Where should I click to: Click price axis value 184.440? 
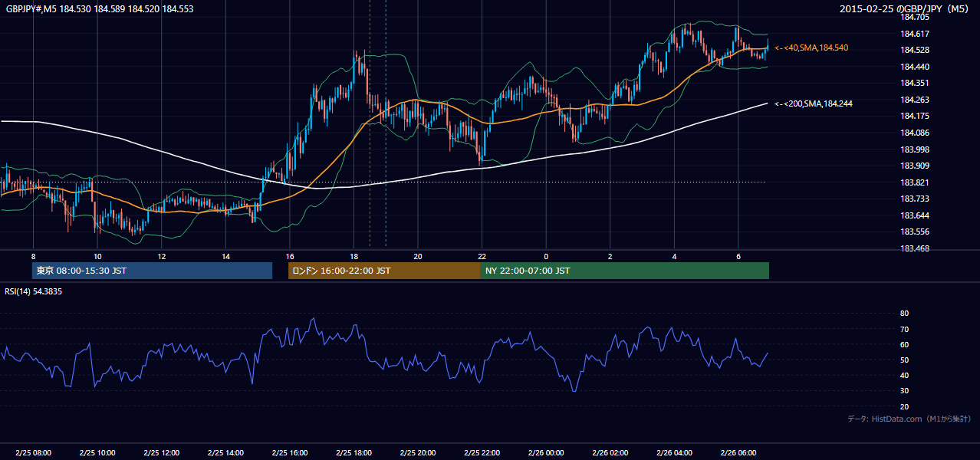coord(915,67)
